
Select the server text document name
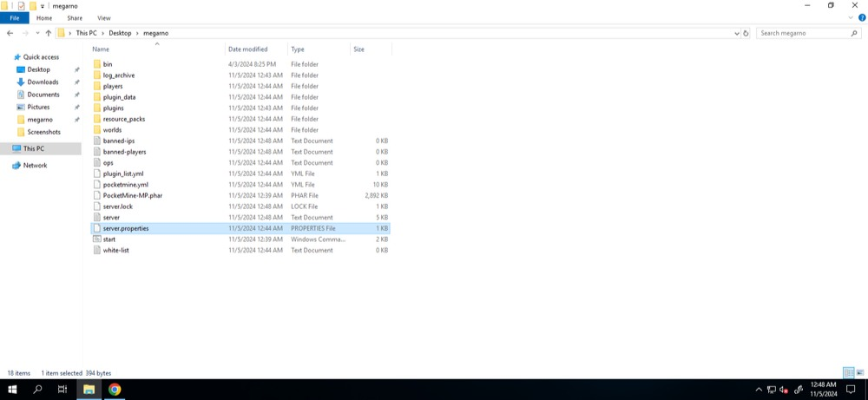click(x=111, y=218)
